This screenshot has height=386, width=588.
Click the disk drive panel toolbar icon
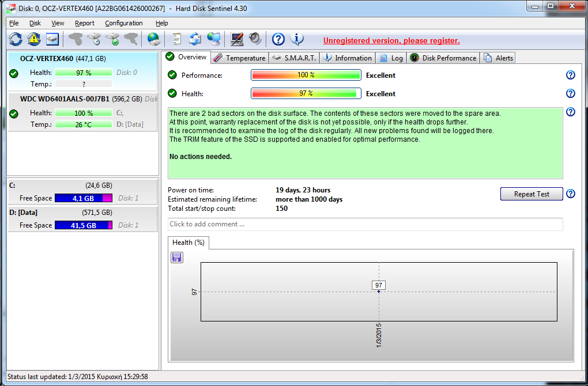[x=52, y=39]
